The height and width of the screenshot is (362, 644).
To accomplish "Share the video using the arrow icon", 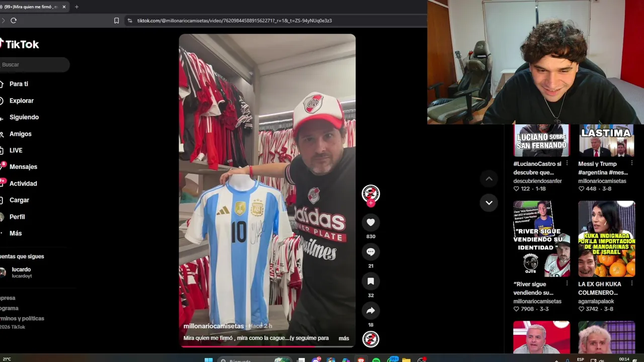I will pyautogui.click(x=371, y=311).
